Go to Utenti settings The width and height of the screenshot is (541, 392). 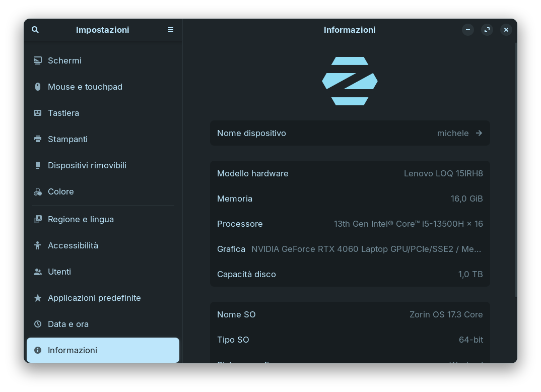point(59,272)
